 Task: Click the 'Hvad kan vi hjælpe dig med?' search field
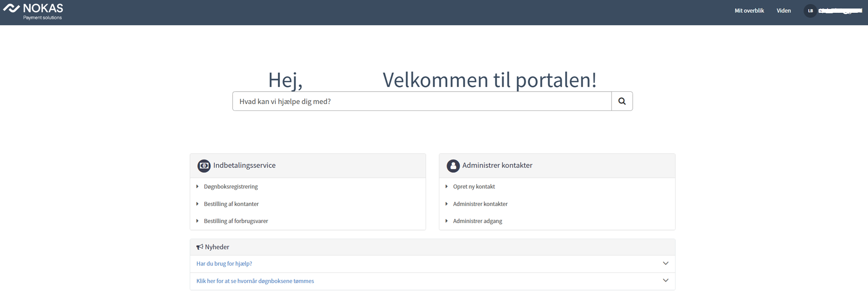coord(422,101)
